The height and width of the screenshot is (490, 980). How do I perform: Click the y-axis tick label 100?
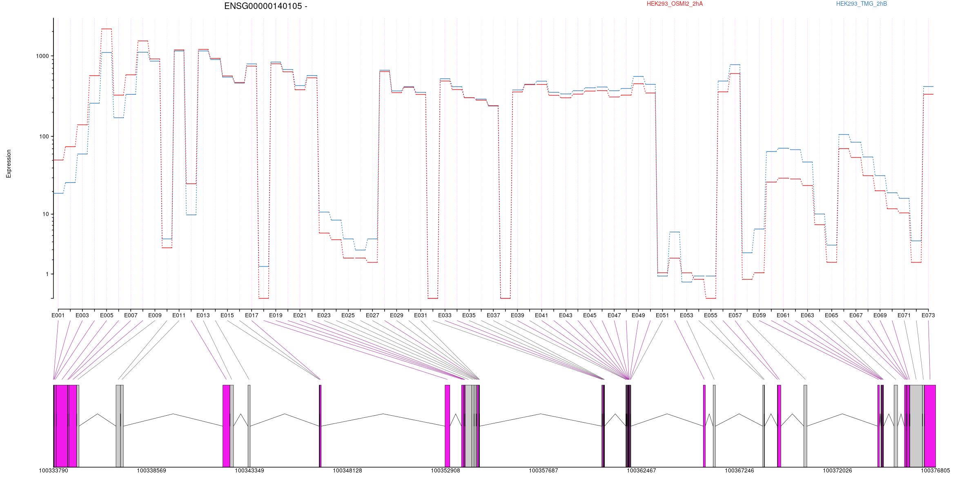coord(44,137)
